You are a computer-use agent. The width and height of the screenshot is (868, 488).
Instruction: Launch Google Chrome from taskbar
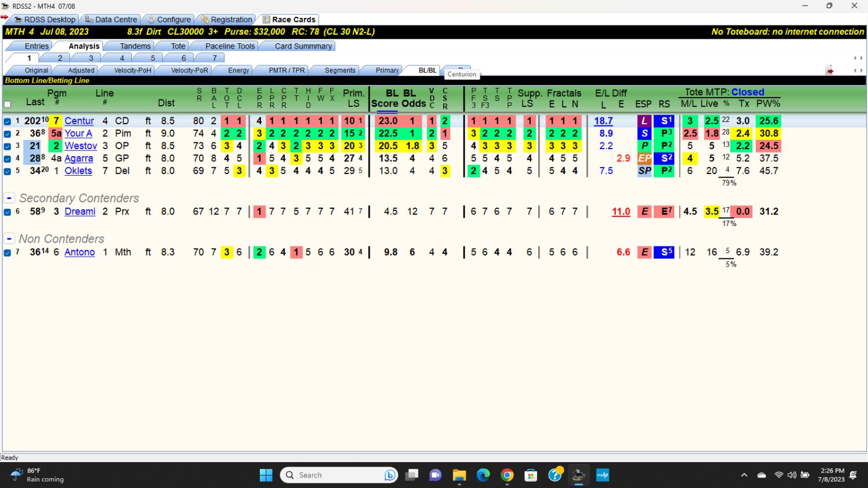(507, 475)
